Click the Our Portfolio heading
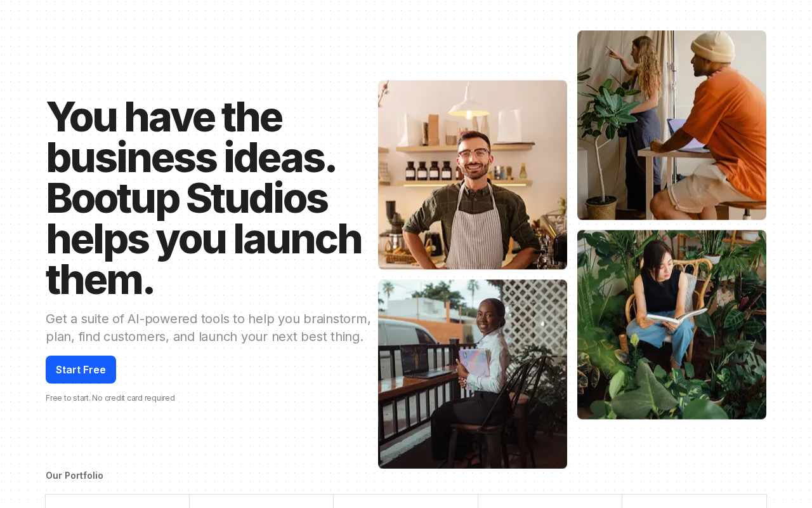The image size is (812, 508). click(74, 476)
